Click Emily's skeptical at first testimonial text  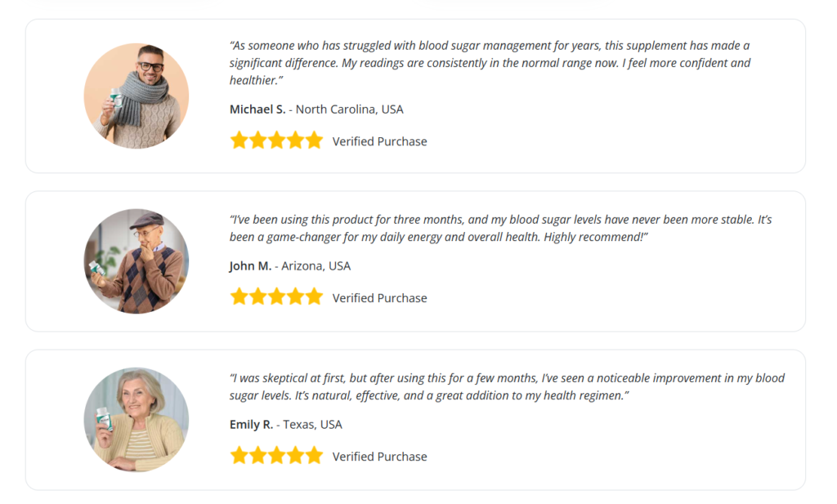coord(506,386)
